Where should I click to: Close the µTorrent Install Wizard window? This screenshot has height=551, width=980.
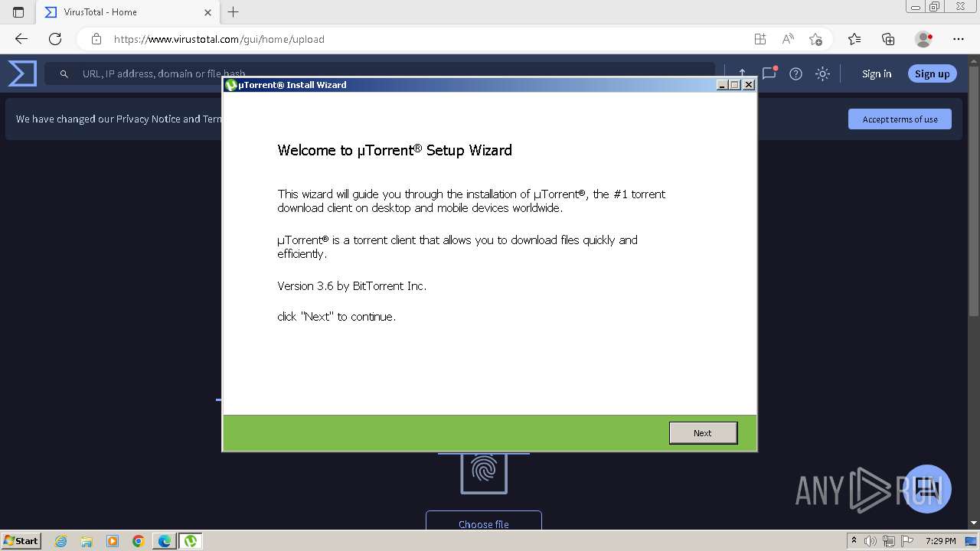pyautogui.click(x=749, y=85)
